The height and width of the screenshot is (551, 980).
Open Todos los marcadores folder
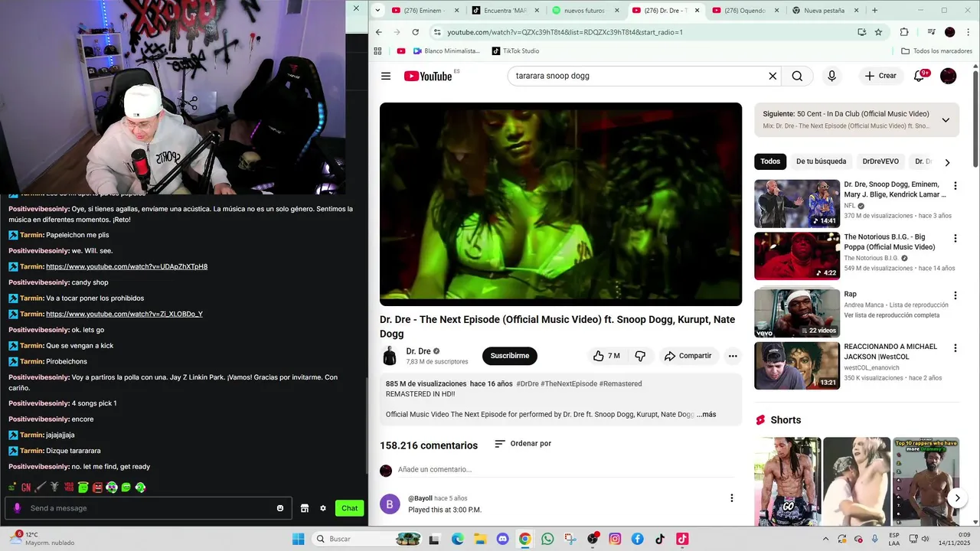click(x=936, y=51)
